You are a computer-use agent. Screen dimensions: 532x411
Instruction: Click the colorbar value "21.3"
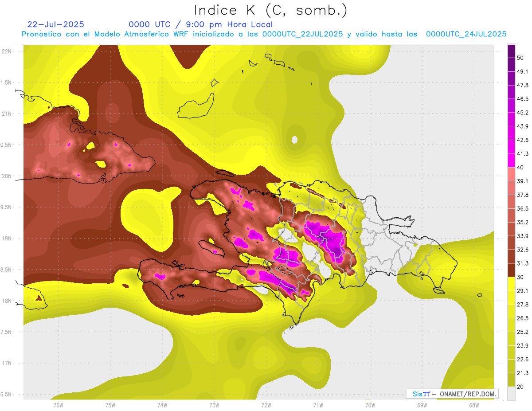pos(523,373)
